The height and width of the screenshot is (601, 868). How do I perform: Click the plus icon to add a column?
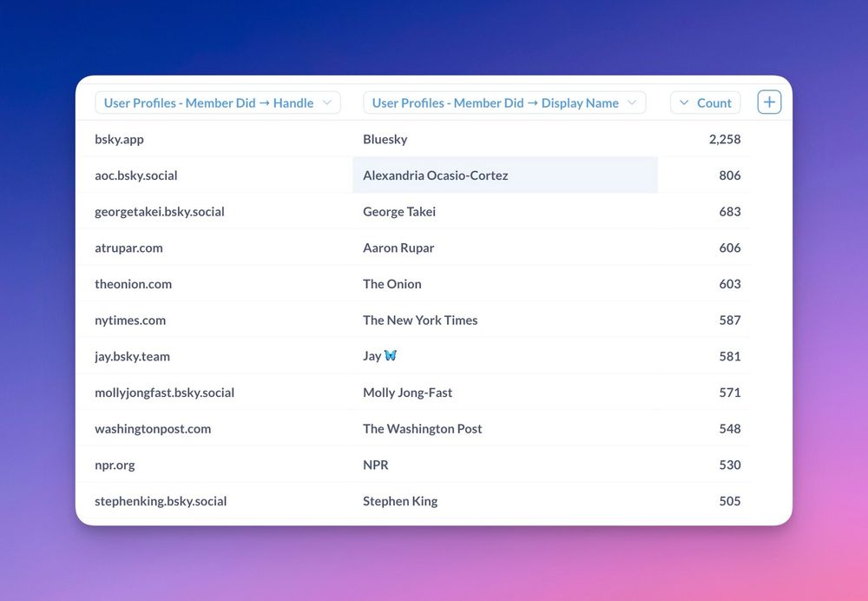(x=769, y=102)
